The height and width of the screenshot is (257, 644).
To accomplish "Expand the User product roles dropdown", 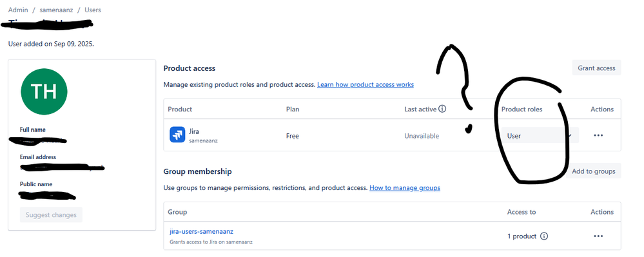I will click(x=540, y=135).
